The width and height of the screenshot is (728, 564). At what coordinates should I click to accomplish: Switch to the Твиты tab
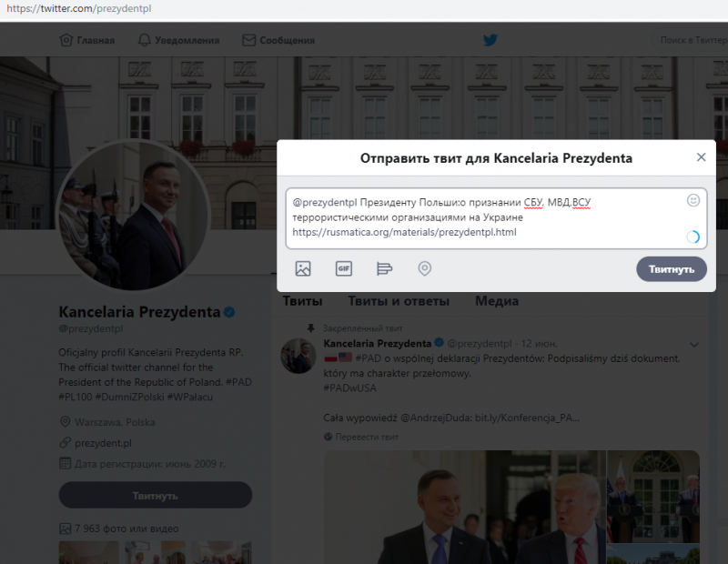(x=302, y=301)
